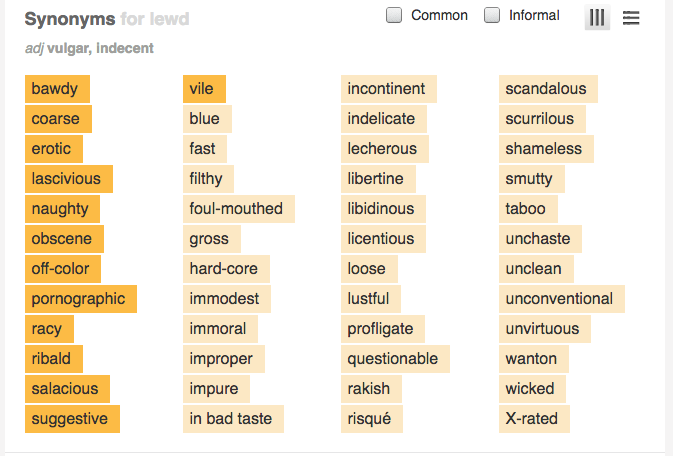Click the synonym "X-rated"

coord(534,419)
